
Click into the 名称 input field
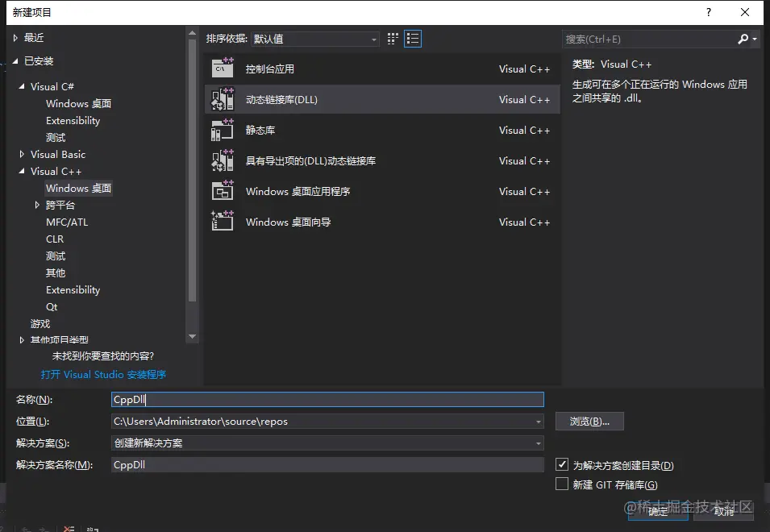coord(327,400)
